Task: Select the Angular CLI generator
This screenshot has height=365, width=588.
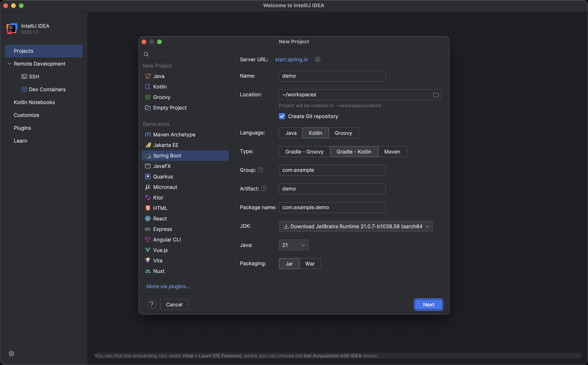Action: tap(167, 240)
